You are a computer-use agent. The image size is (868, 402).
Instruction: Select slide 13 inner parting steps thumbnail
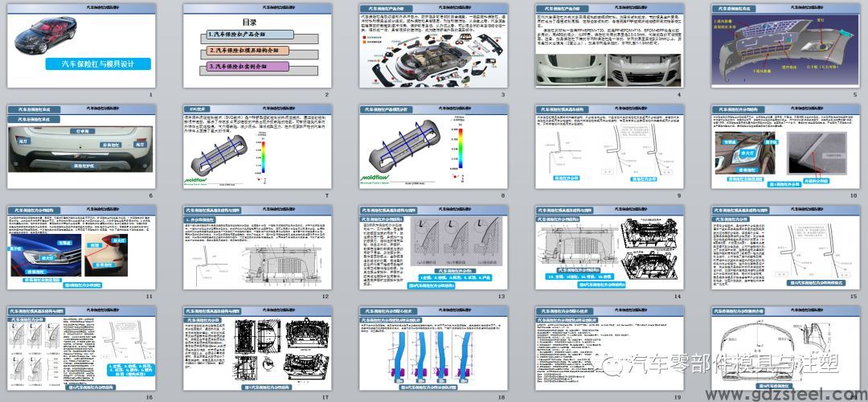[x=433, y=248]
